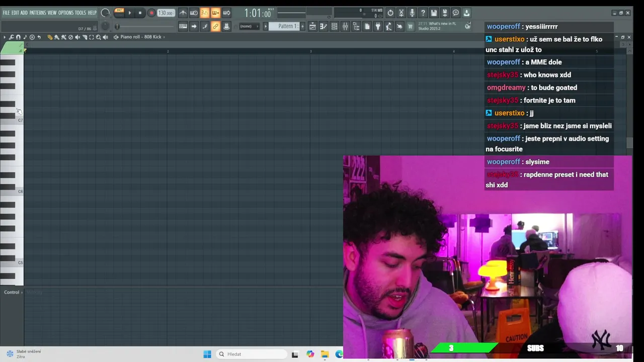Toggle the piano roll magnet snap icon
The image size is (644, 362).
[x=18, y=37]
